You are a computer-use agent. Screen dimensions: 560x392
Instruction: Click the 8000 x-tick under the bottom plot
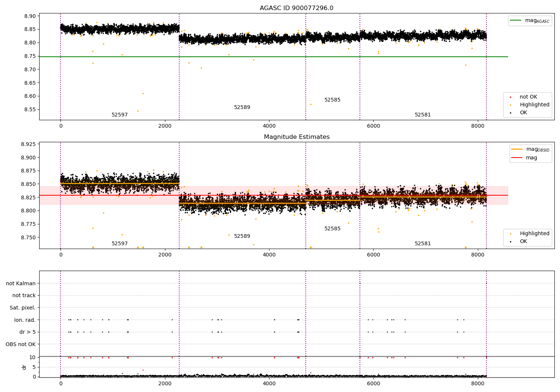point(478,383)
